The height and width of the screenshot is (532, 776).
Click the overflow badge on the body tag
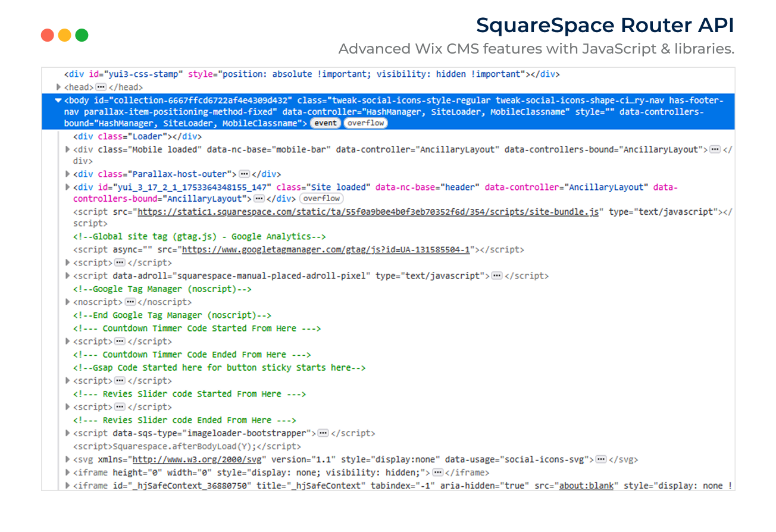tap(365, 123)
